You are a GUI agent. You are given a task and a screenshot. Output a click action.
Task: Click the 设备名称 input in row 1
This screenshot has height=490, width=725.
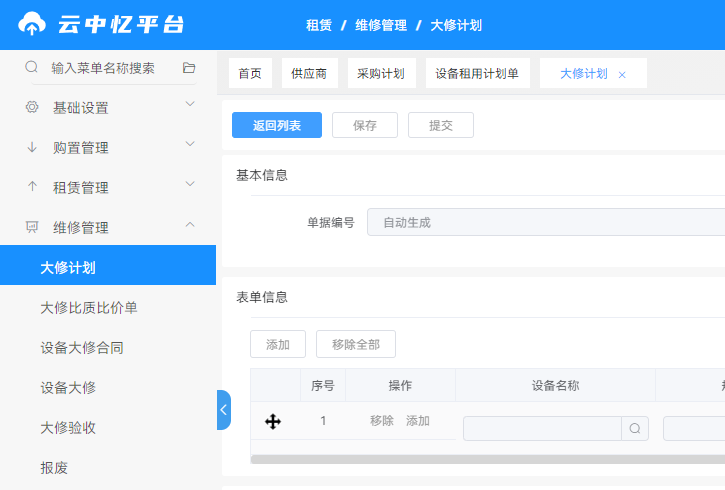coord(542,429)
